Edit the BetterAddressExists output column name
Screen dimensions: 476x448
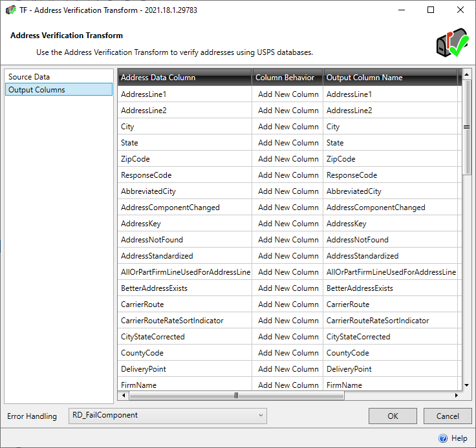[x=391, y=288]
